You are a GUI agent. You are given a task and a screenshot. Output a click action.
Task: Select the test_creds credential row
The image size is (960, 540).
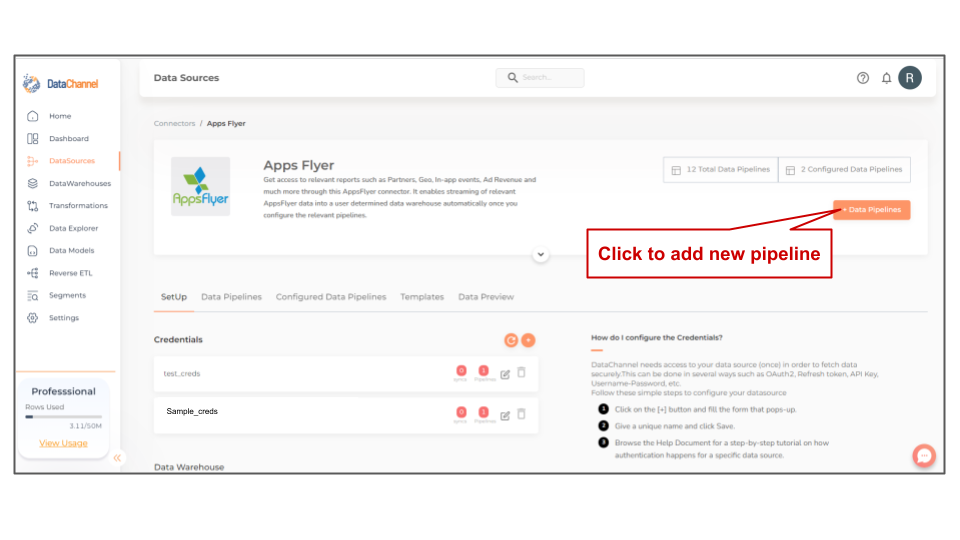(346, 373)
